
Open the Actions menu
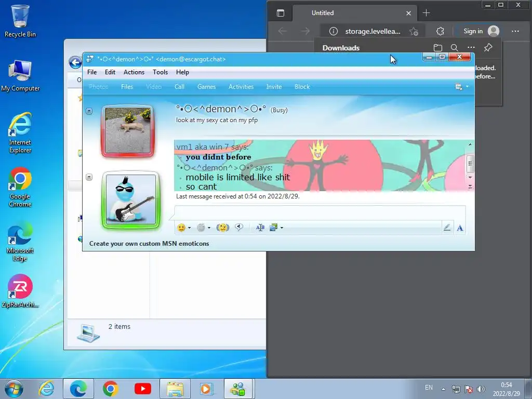point(134,72)
